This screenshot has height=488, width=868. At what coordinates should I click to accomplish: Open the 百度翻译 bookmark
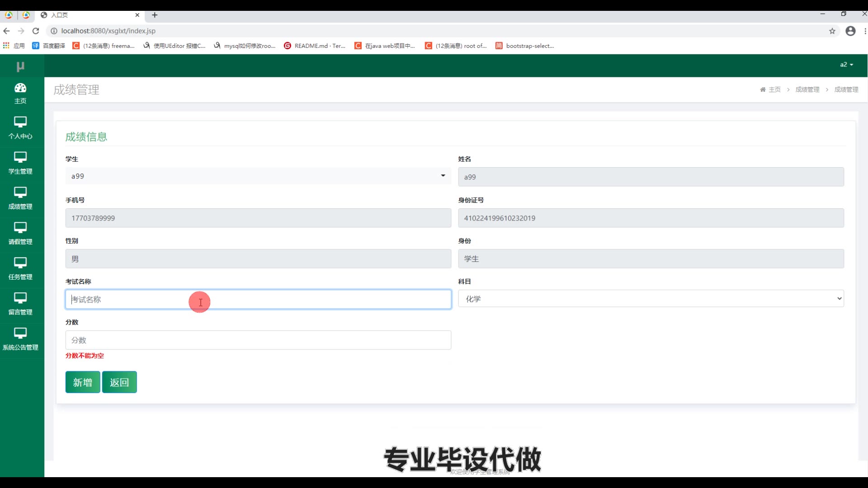click(49, 46)
